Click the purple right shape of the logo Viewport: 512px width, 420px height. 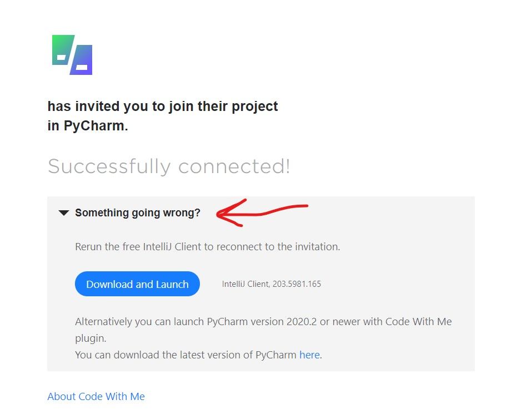(81, 60)
